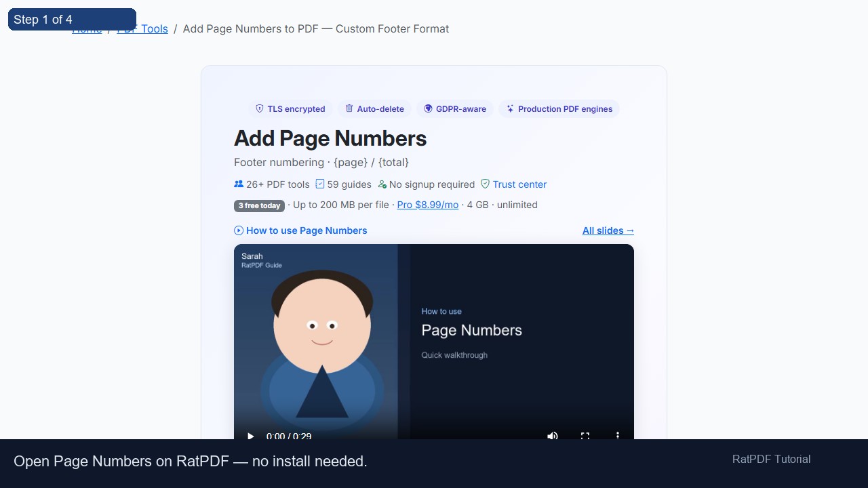
Task: Click the shield icon beside TLS encrypted
Action: click(x=259, y=108)
